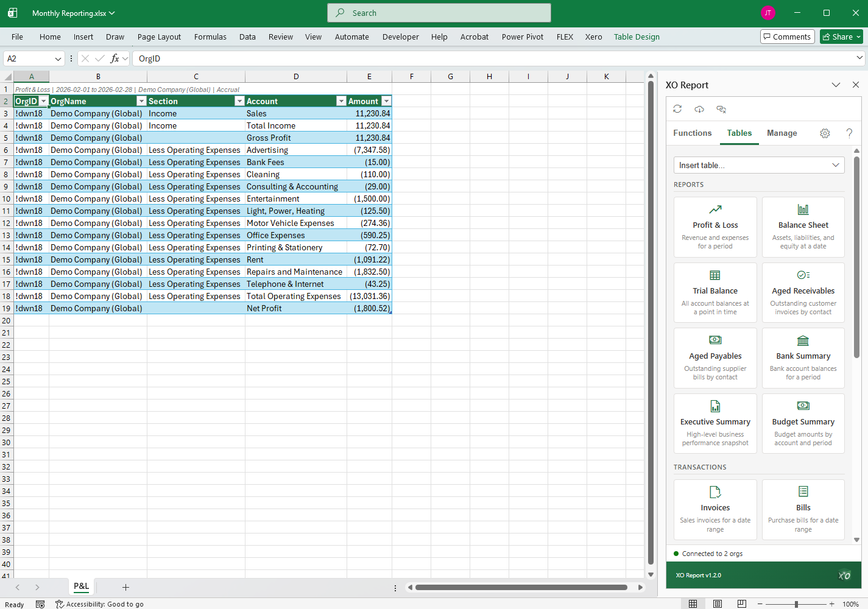Select the P&L sheet tab
The height and width of the screenshot is (609, 868).
click(x=81, y=586)
